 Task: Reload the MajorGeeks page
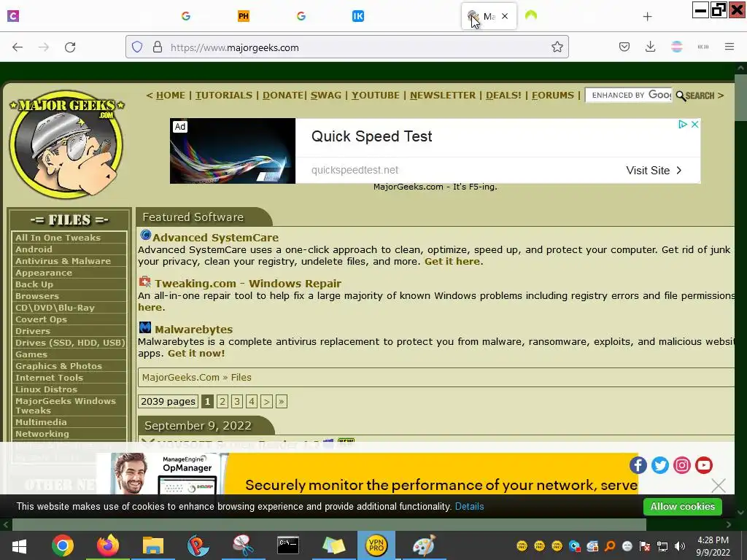point(70,47)
